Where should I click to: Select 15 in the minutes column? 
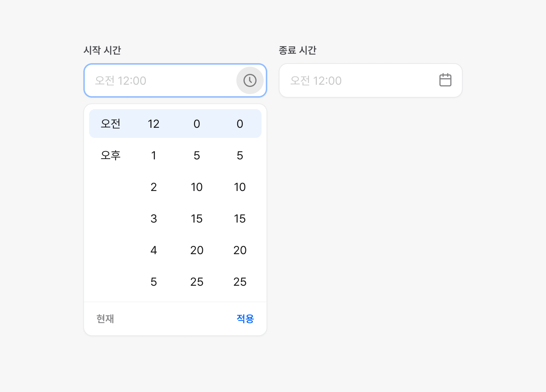point(197,219)
